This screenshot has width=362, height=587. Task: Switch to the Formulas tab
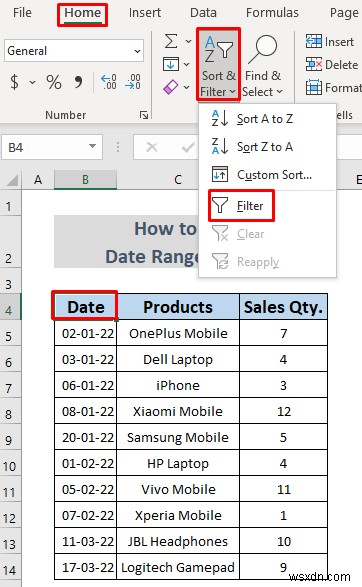[x=272, y=13]
